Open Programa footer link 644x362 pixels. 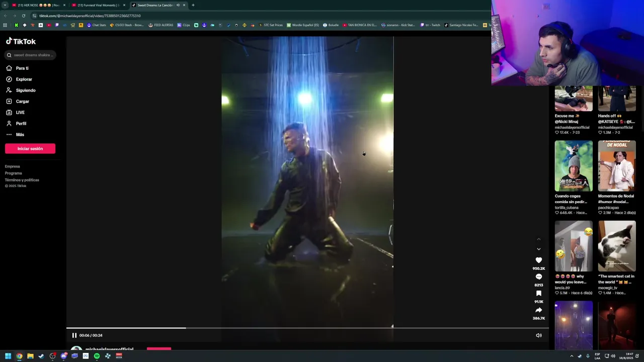(14, 173)
